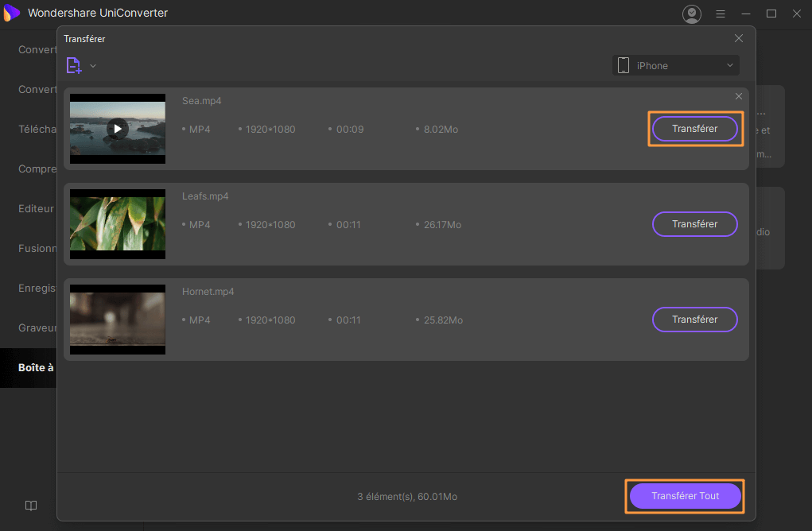Open the hamburger menu in title bar
The width and height of the screenshot is (812, 531).
click(721, 14)
